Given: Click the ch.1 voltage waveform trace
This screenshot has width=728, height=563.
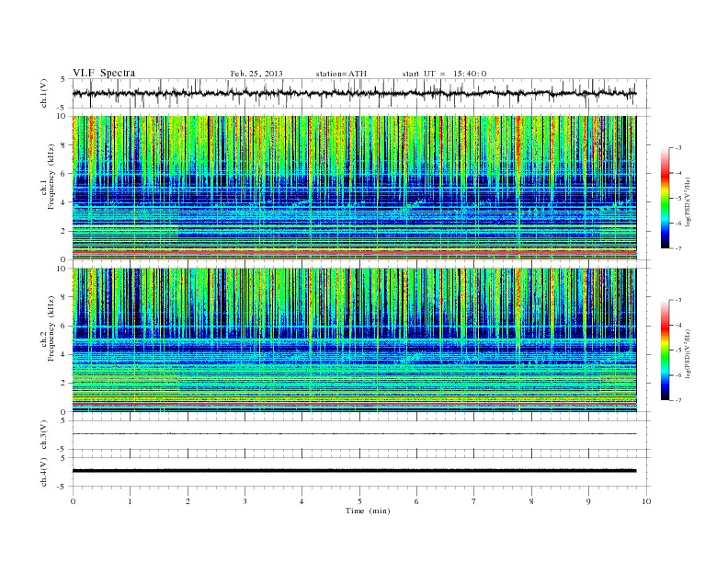Looking at the screenshot, I should pos(354,93).
